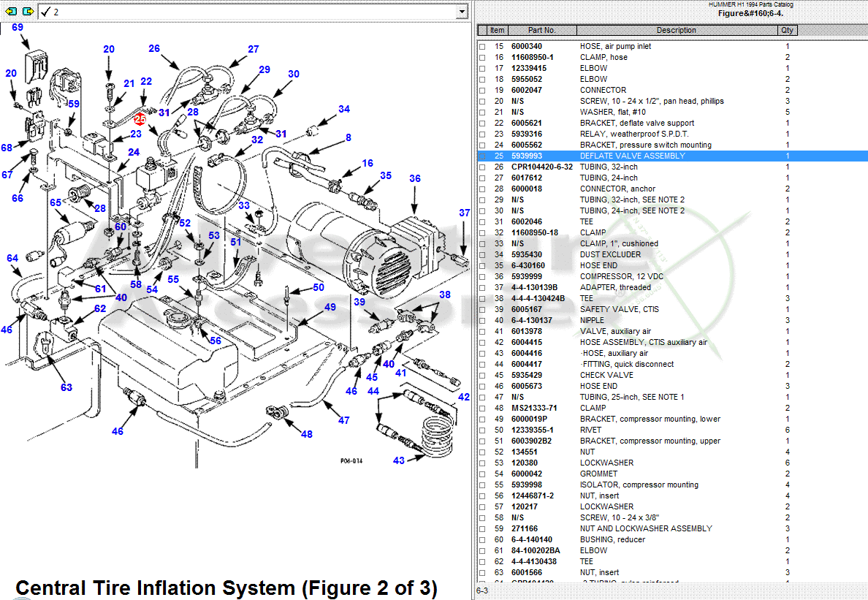
Task: Select part number MS21333-71
Action: pos(533,409)
